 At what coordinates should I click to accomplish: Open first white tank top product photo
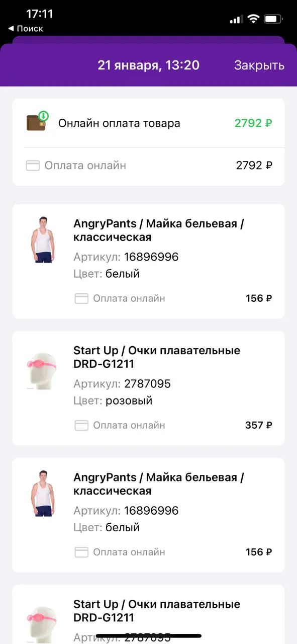tap(42, 239)
